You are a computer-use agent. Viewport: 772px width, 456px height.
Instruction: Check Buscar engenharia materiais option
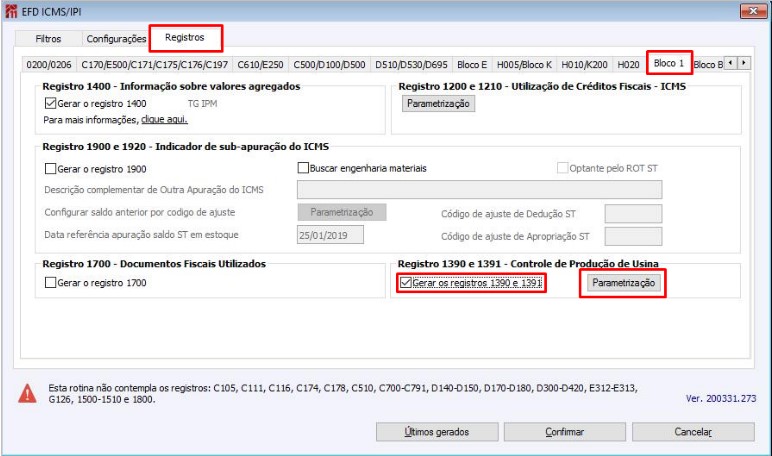303,168
